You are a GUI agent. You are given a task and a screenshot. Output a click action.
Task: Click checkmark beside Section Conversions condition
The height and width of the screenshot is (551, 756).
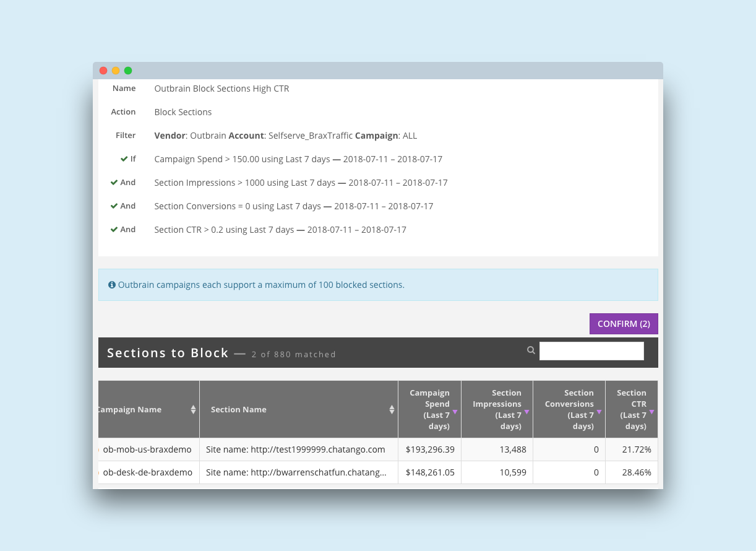pyautogui.click(x=114, y=206)
